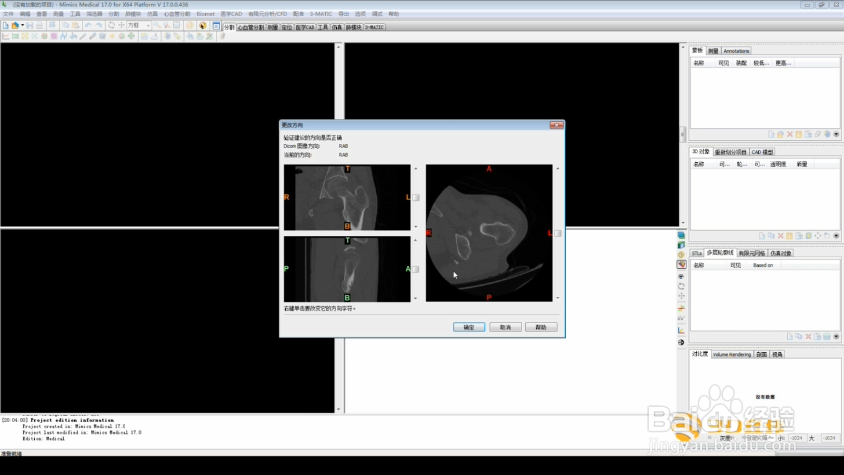844x475 pixels.
Task: Click the round black icon at the vertical toolbar bottom
Action: pyautogui.click(x=681, y=342)
